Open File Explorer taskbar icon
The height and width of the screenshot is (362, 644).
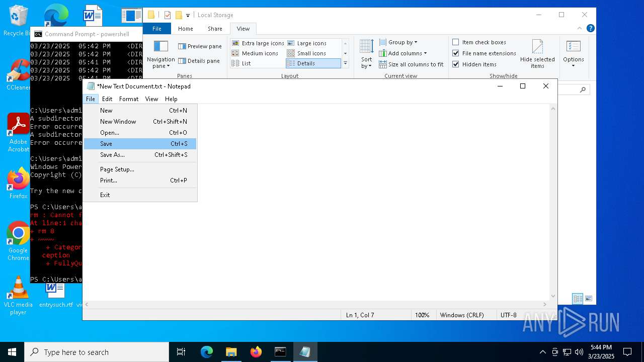231,352
